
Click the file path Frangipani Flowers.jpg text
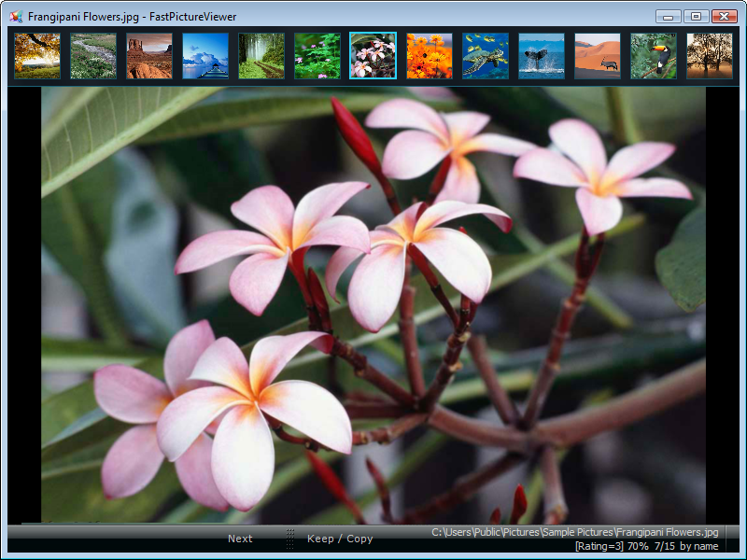pyautogui.click(x=575, y=532)
